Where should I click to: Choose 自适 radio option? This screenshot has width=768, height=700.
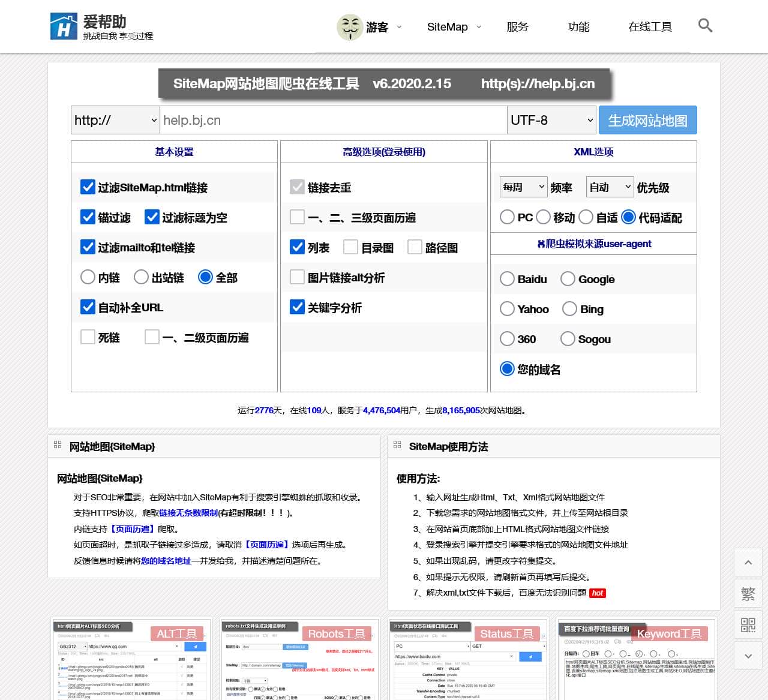point(586,217)
